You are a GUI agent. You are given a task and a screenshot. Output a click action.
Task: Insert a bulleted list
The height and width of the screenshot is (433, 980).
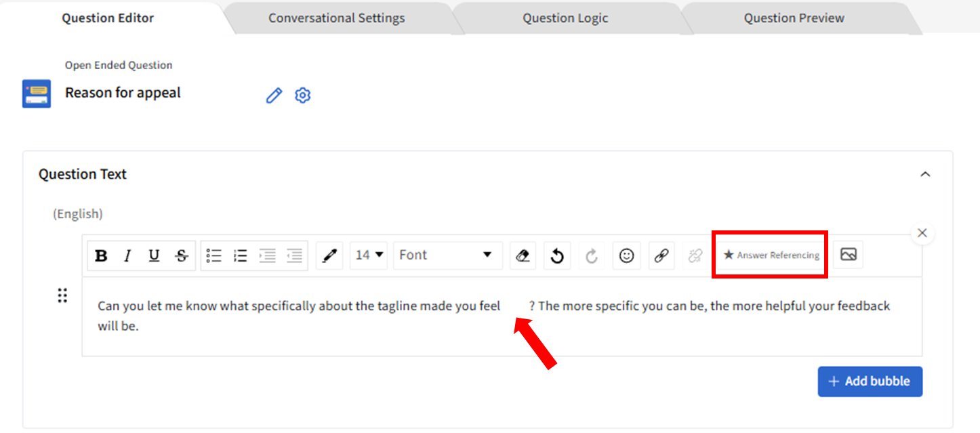tap(214, 255)
